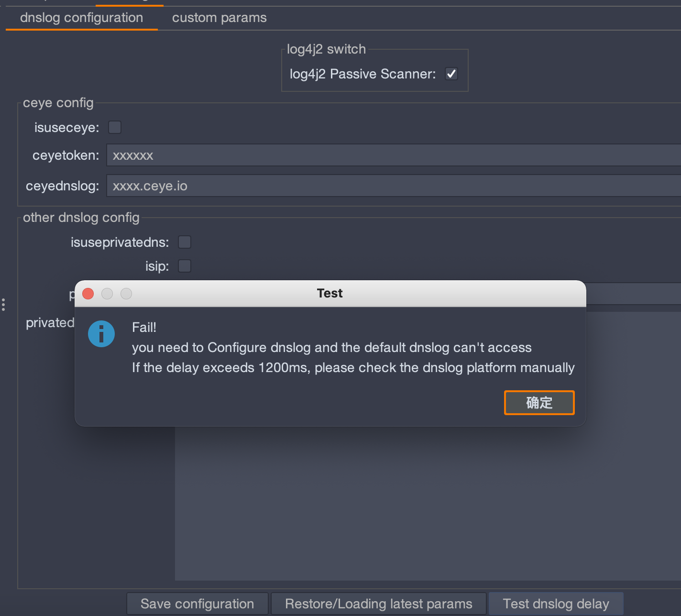Screen dimensions: 681x616
Task: Click the 'other dnslog config' group label
Action: pyautogui.click(x=81, y=218)
